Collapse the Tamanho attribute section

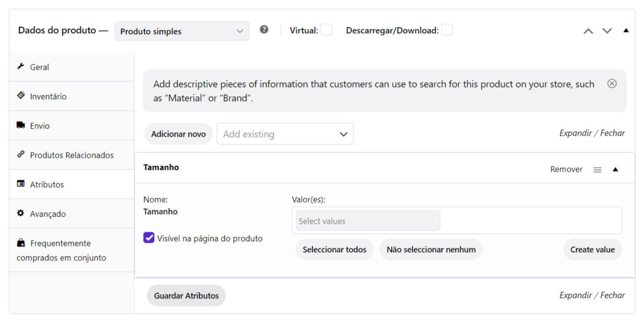point(615,169)
